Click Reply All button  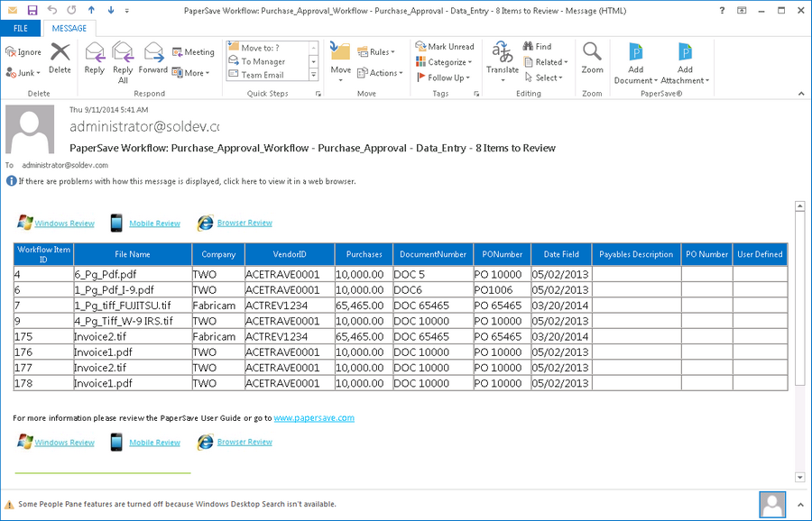123,62
